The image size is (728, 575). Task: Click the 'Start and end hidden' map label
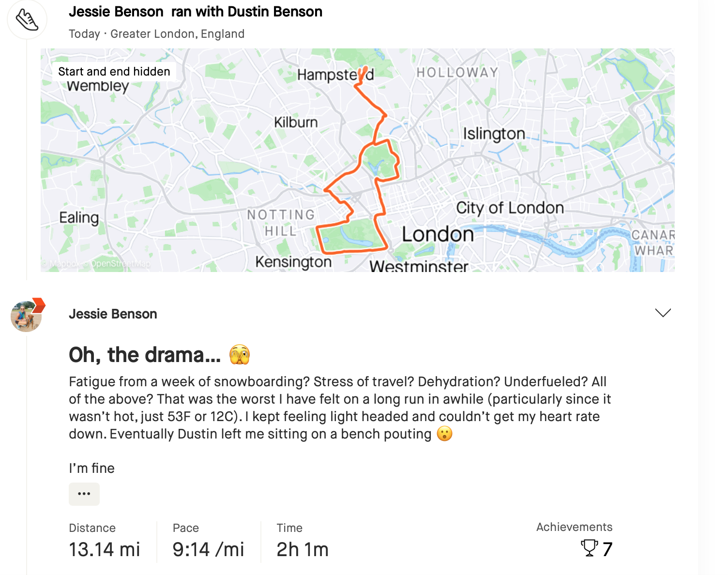pyautogui.click(x=114, y=72)
